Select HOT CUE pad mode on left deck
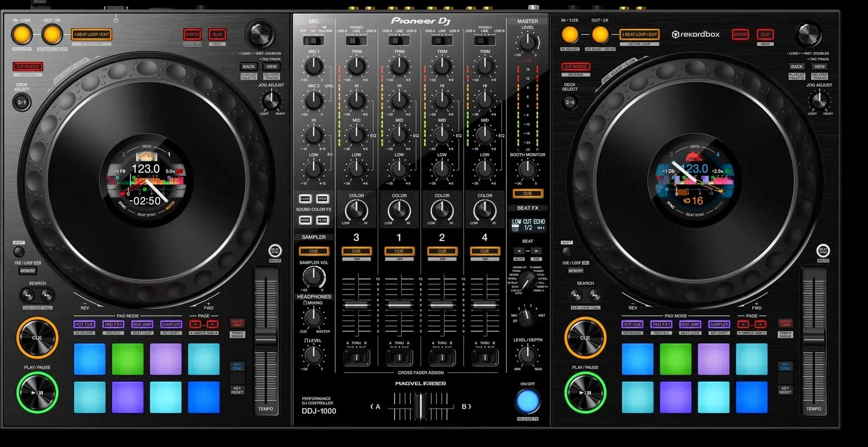Image resolution: width=868 pixels, height=447 pixels. [84, 325]
